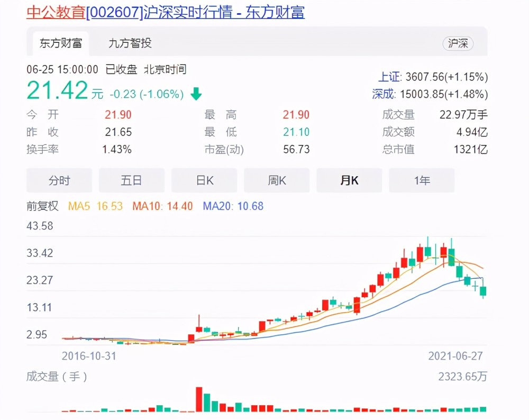Switch to the 九方智投 tab
The width and height of the screenshot is (529, 420).
point(130,43)
